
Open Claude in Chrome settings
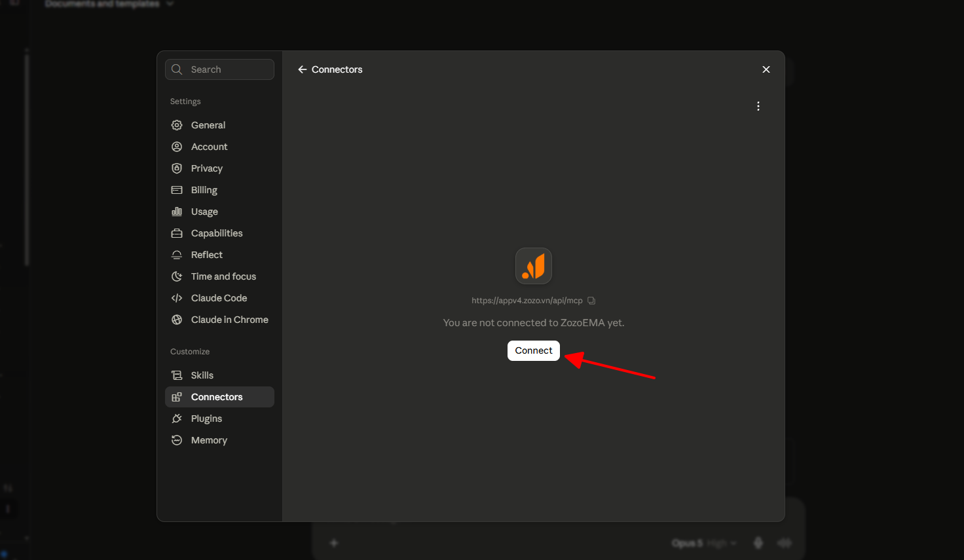[219, 320]
